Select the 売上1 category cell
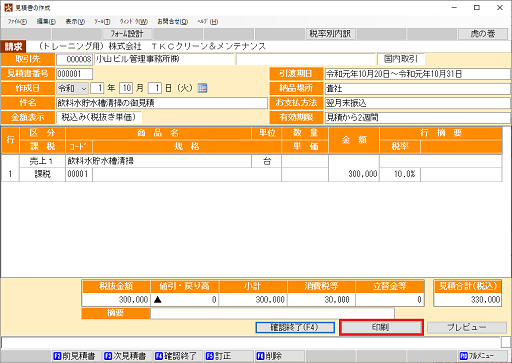Image resolution: width=512 pixels, height=363 pixels. point(42,161)
